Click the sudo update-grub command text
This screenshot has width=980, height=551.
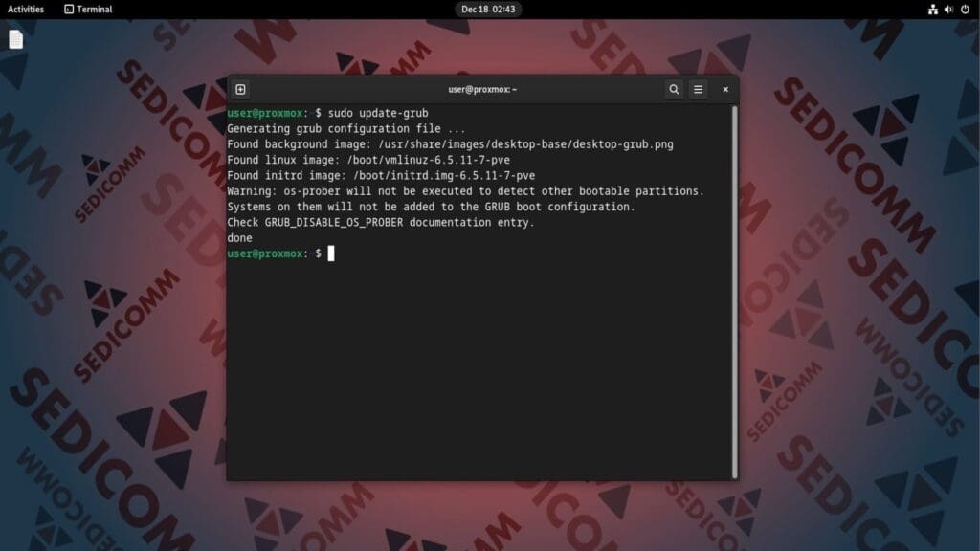point(378,114)
